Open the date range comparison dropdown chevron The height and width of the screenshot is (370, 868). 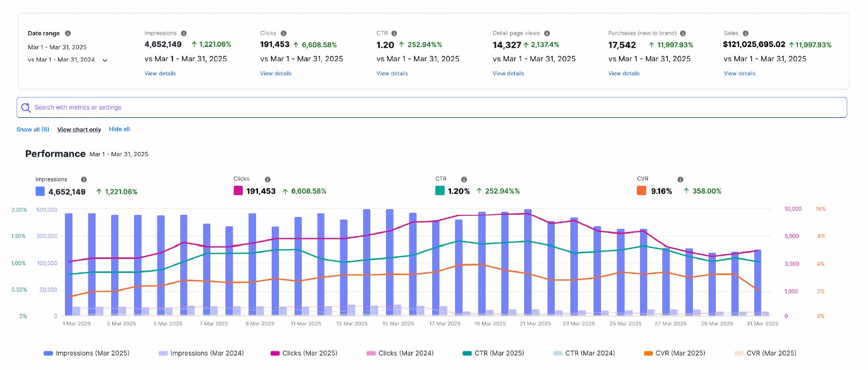click(105, 60)
